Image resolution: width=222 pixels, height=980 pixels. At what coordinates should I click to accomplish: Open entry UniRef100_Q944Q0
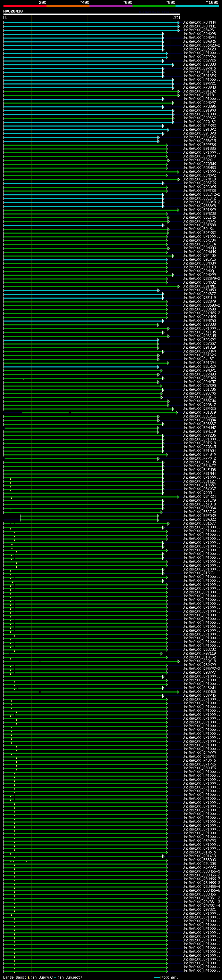[x=199, y=256]
